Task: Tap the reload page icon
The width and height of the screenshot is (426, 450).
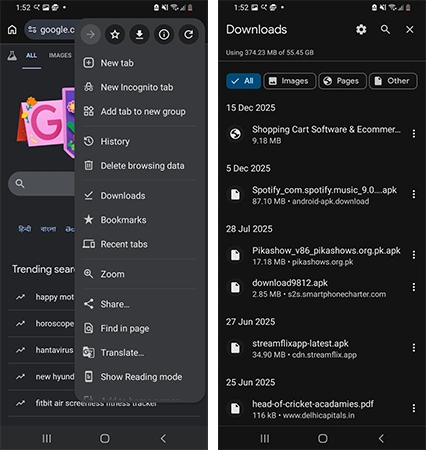Action: pyautogui.click(x=189, y=34)
